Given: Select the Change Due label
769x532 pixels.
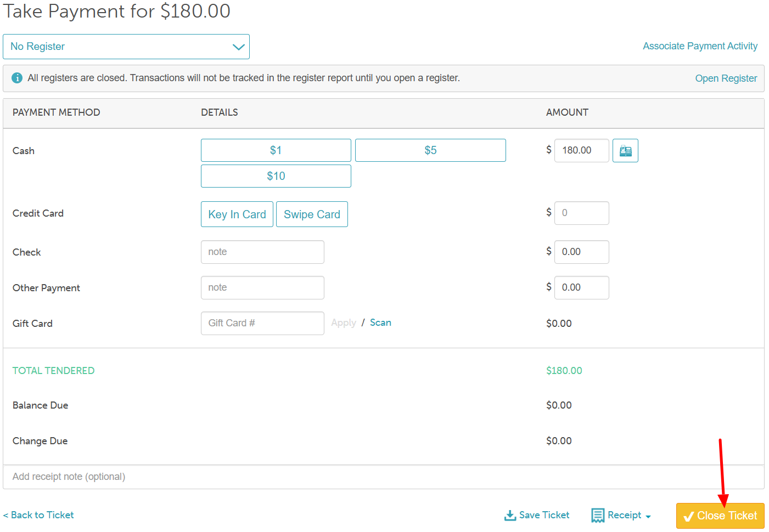Looking at the screenshot, I should click(x=40, y=441).
